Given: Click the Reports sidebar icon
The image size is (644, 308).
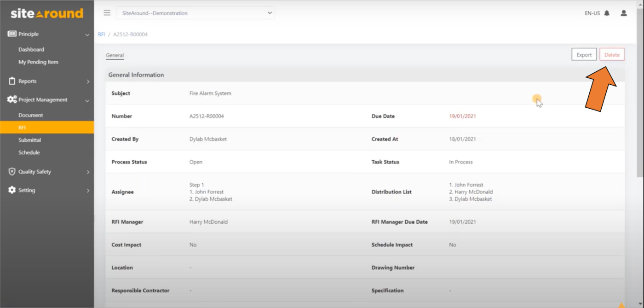Looking at the screenshot, I should [x=12, y=81].
